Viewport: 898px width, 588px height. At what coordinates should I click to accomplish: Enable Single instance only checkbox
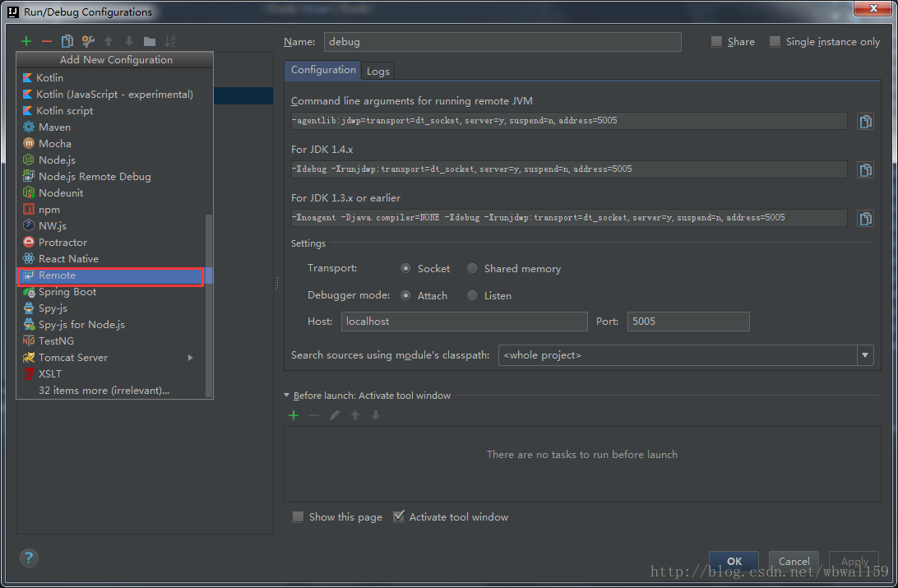[x=775, y=41]
